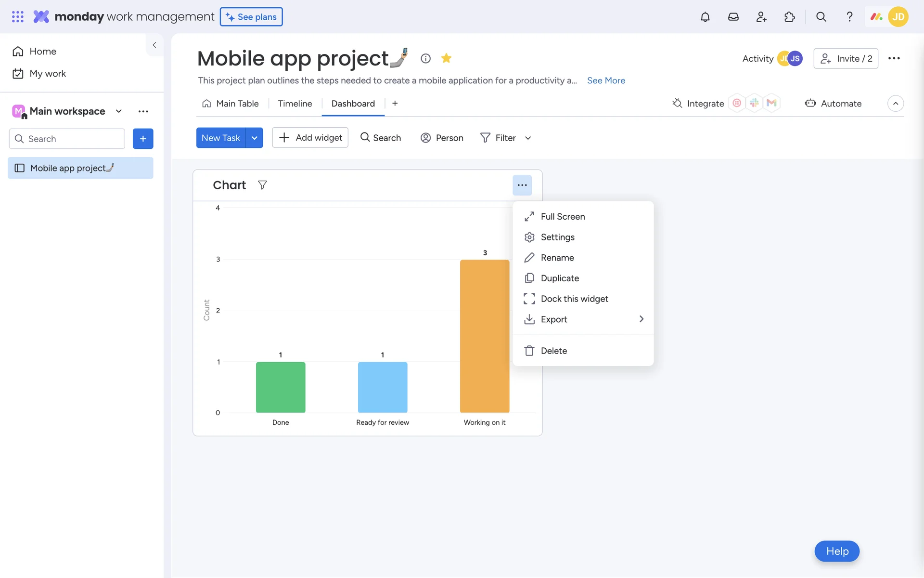Click the orange Working on it bar
This screenshot has height=578, width=924.
click(x=485, y=336)
